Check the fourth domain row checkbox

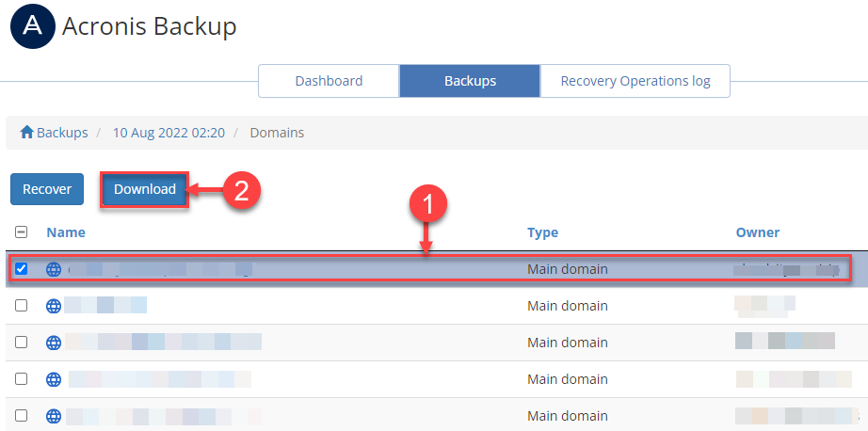tap(22, 379)
